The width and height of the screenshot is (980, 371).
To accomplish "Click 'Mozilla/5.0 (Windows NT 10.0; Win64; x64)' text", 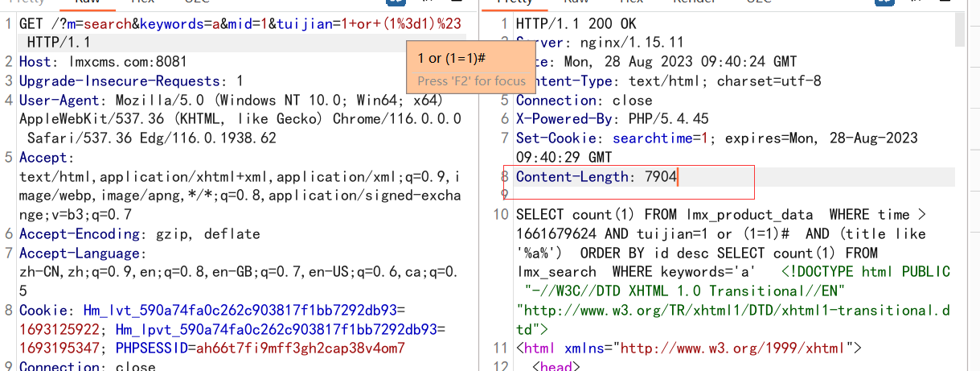I will pos(280,101).
